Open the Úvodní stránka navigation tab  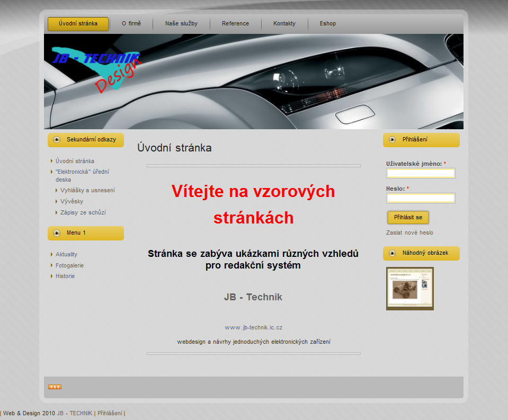coord(78,24)
